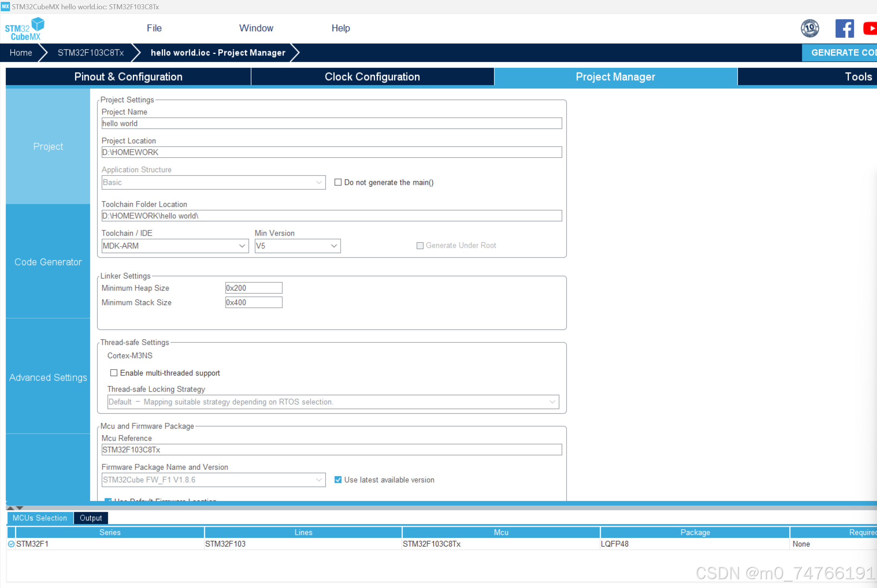Go to Home breadcrumb
The width and height of the screenshot is (877, 588).
(x=21, y=53)
